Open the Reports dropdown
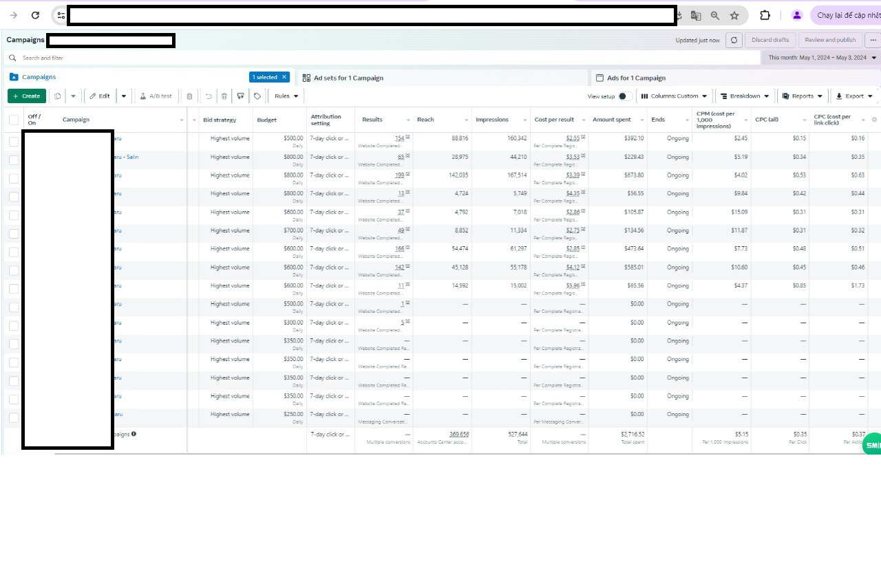The width and height of the screenshot is (881, 588). [803, 96]
